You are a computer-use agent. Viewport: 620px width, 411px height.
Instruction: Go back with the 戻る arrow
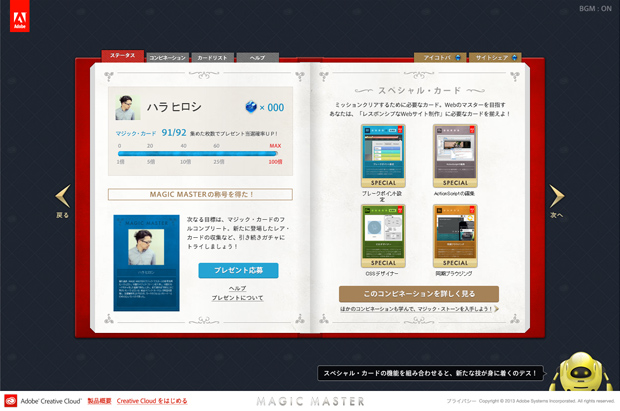63,201
